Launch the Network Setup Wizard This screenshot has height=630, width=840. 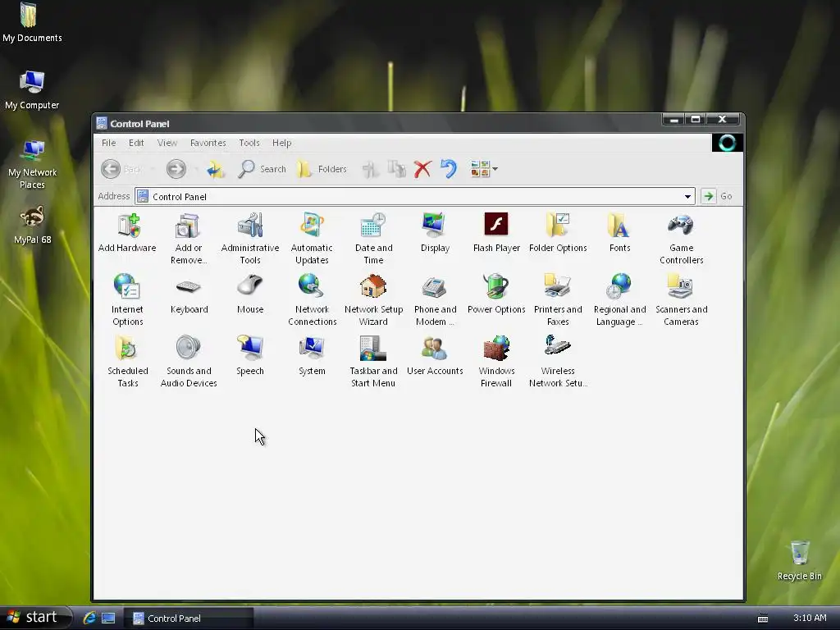373,300
